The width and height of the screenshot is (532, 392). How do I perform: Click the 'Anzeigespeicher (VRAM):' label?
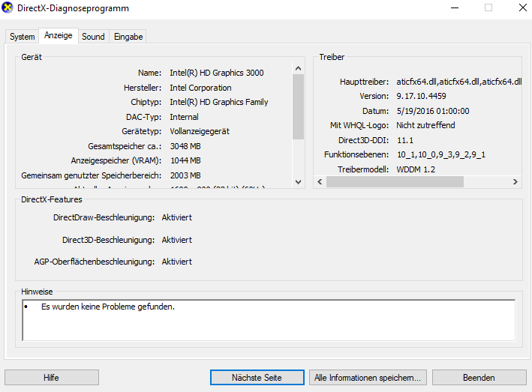point(116,160)
